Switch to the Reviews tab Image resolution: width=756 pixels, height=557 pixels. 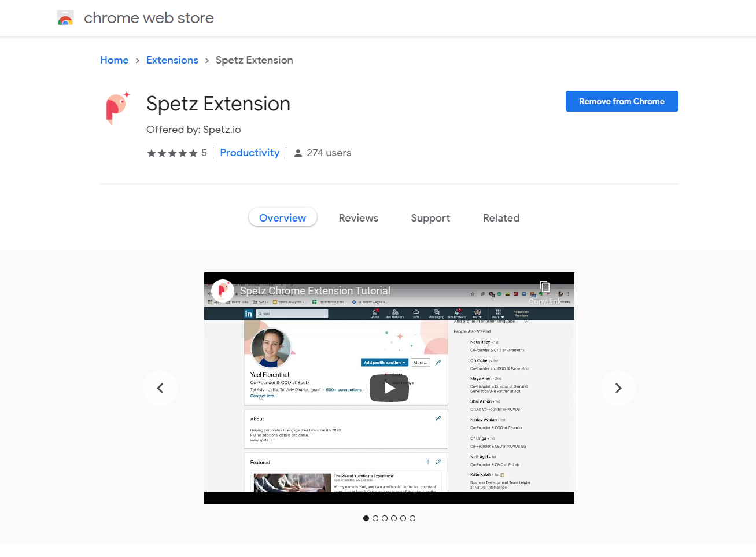358,217
